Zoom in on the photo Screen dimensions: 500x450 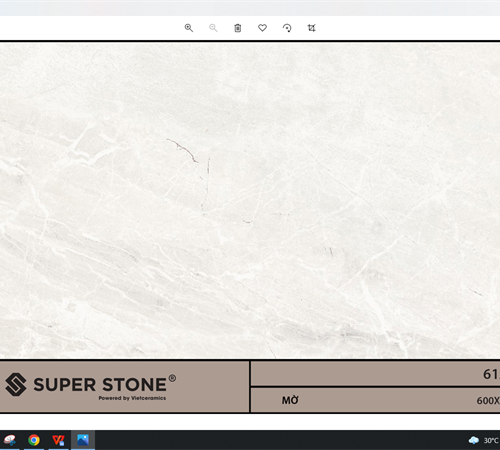pos(189,28)
